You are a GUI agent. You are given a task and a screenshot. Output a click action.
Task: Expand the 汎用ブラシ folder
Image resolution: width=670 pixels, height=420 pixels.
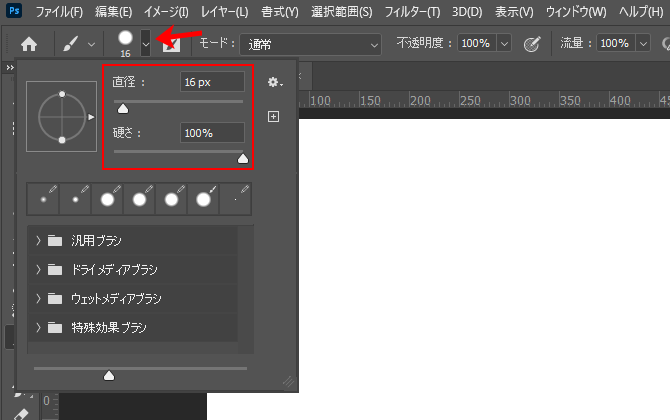click(38, 241)
